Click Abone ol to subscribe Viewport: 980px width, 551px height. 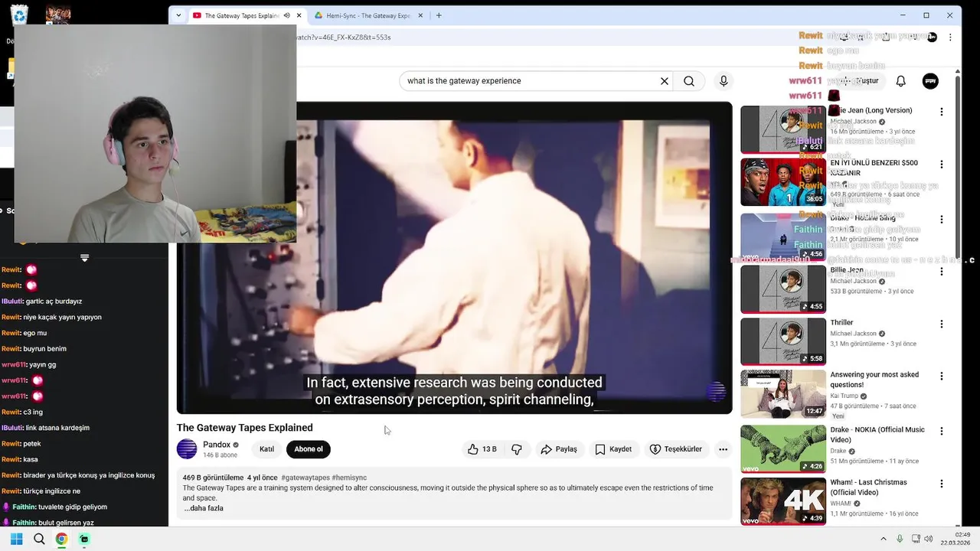[309, 449]
